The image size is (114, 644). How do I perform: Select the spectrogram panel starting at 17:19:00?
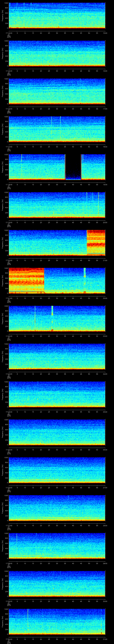pos(57,205)
